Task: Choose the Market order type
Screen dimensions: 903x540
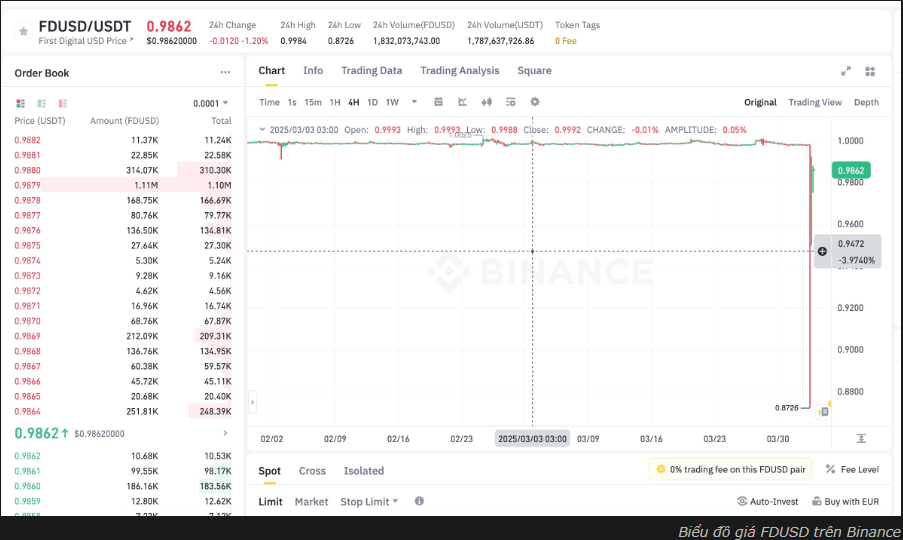Action: coord(311,501)
